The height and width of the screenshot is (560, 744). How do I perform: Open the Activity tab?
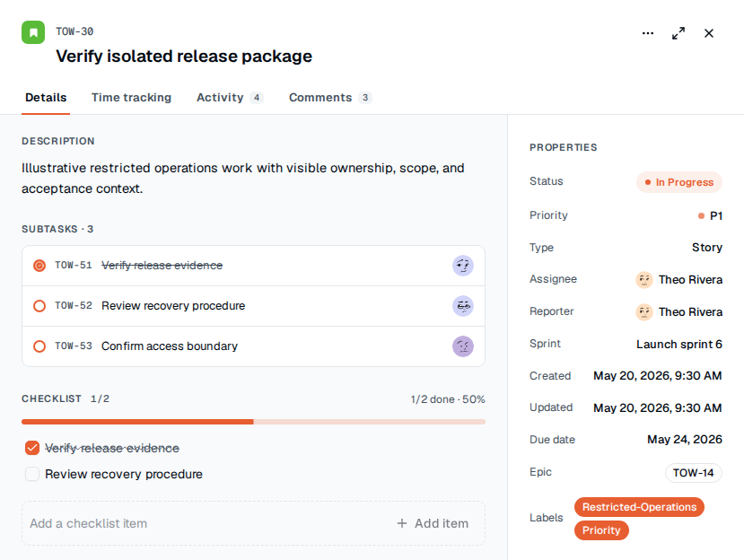tap(230, 97)
